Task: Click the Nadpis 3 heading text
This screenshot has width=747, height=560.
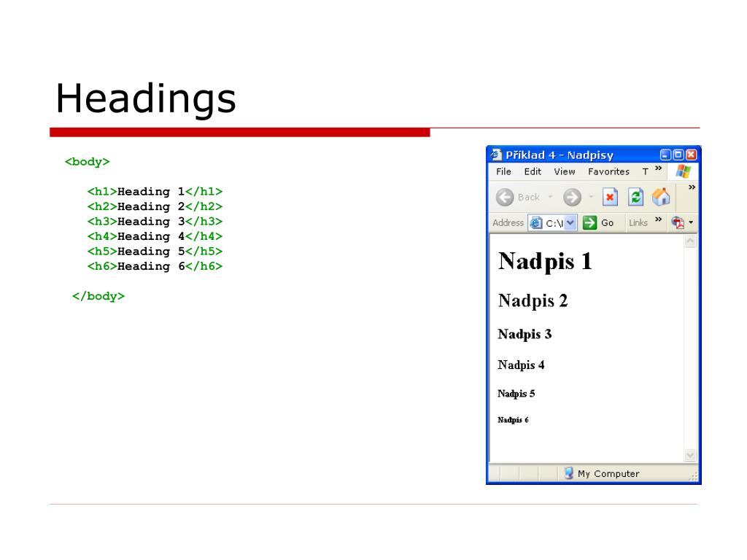Action: point(525,334)
